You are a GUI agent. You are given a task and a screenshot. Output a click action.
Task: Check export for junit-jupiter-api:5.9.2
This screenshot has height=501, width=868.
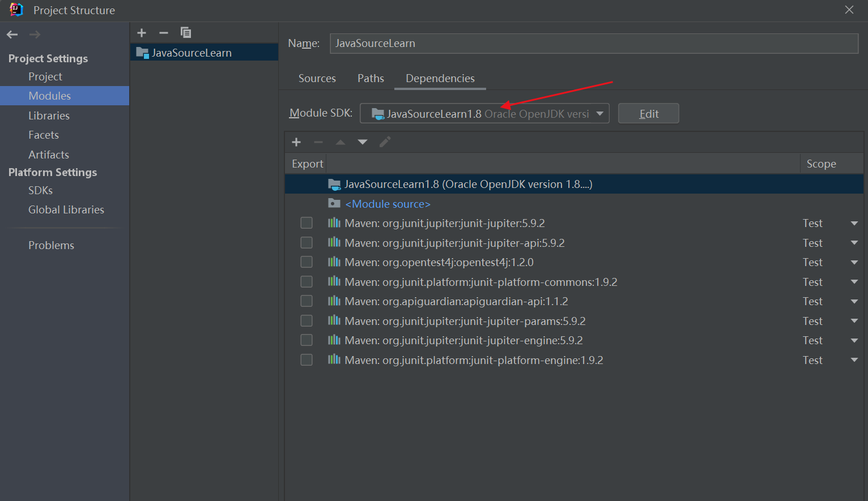307,242
